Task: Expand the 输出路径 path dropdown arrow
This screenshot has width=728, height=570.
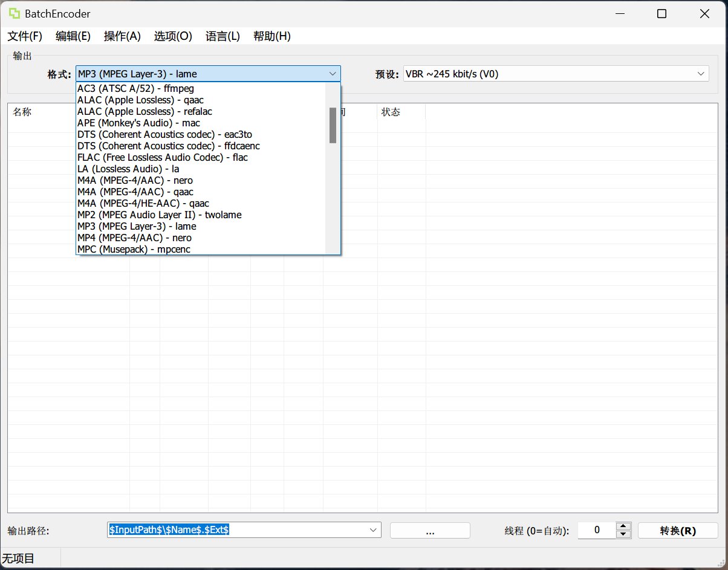Action: [373, 530]
